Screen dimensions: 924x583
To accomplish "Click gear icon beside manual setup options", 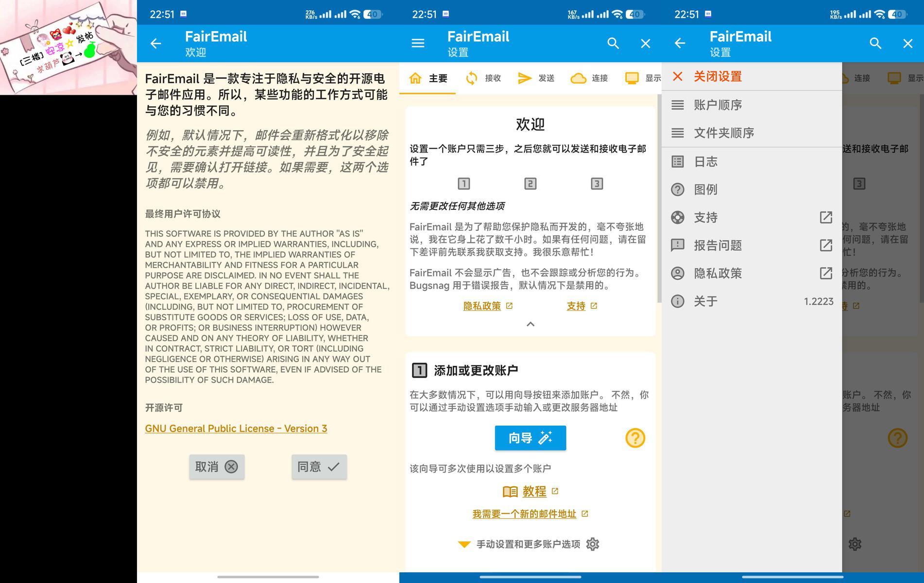I will (593, 544).
